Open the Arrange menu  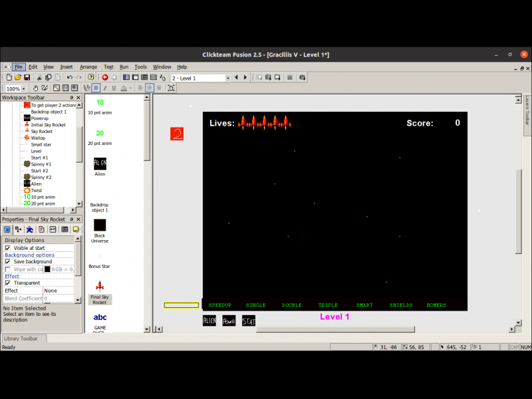pos(88,67)
